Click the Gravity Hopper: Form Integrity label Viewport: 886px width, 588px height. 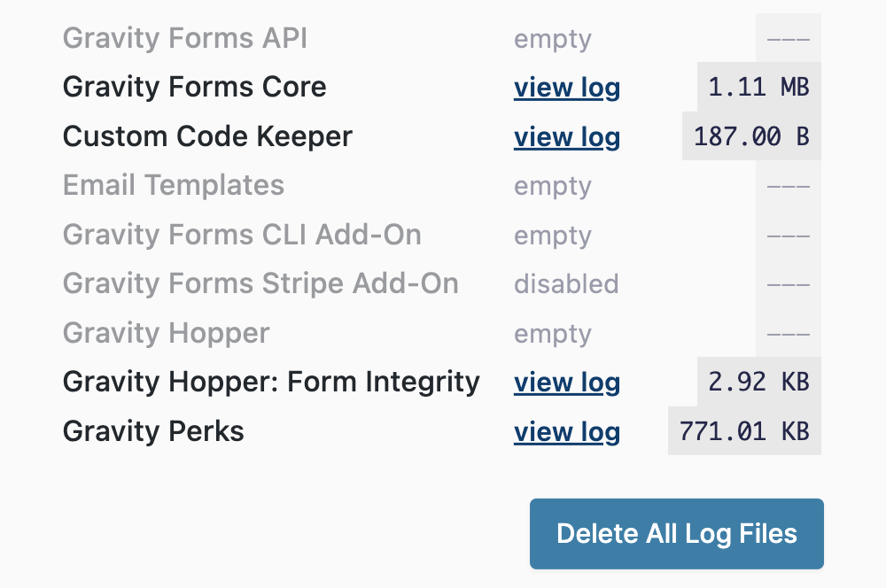coord(271,382)
